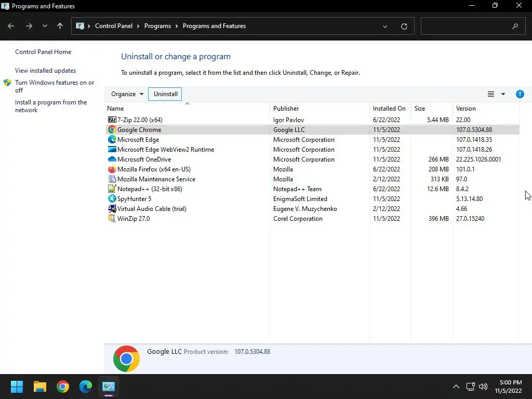Open the recent locations dropdown arrow
The width and height of the screenshot is (532, 399).
pyautogui.click(x=45, y=26)
